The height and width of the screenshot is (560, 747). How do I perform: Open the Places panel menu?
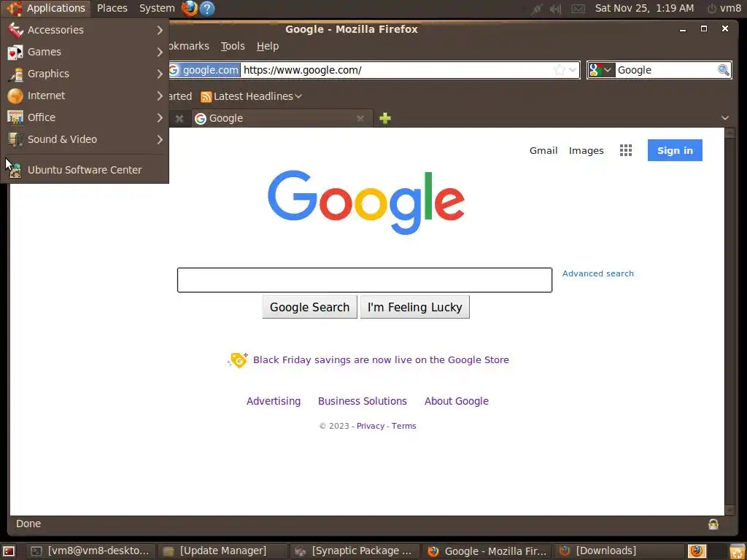(112, 8)
